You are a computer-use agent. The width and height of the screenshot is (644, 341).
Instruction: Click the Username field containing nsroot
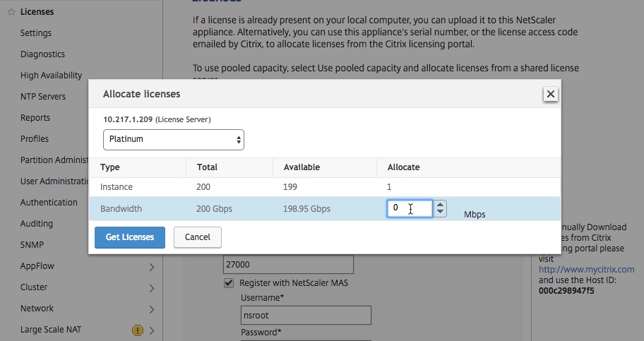coord(306,315)
